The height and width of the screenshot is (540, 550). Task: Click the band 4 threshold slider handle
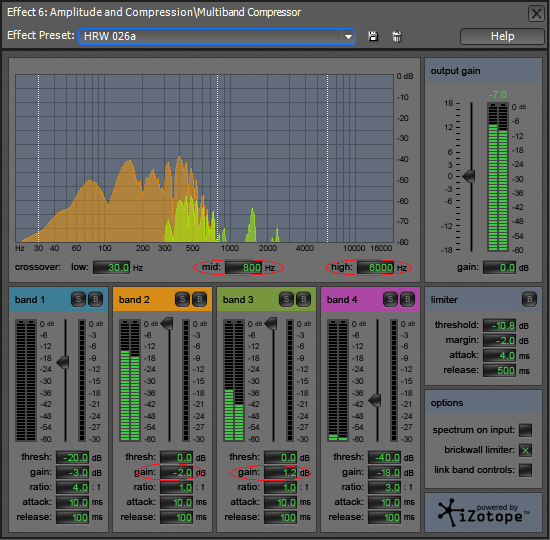(x=375, y=400)
